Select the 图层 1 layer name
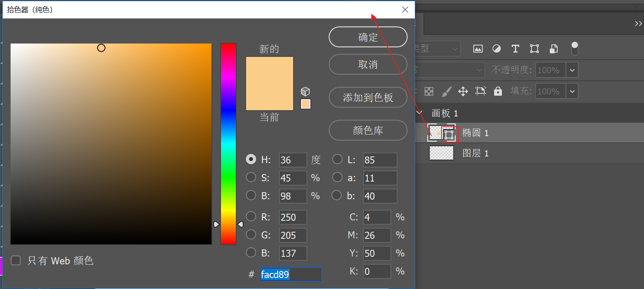The height and width of the screenshot is (289, 644). coord(475,153)
